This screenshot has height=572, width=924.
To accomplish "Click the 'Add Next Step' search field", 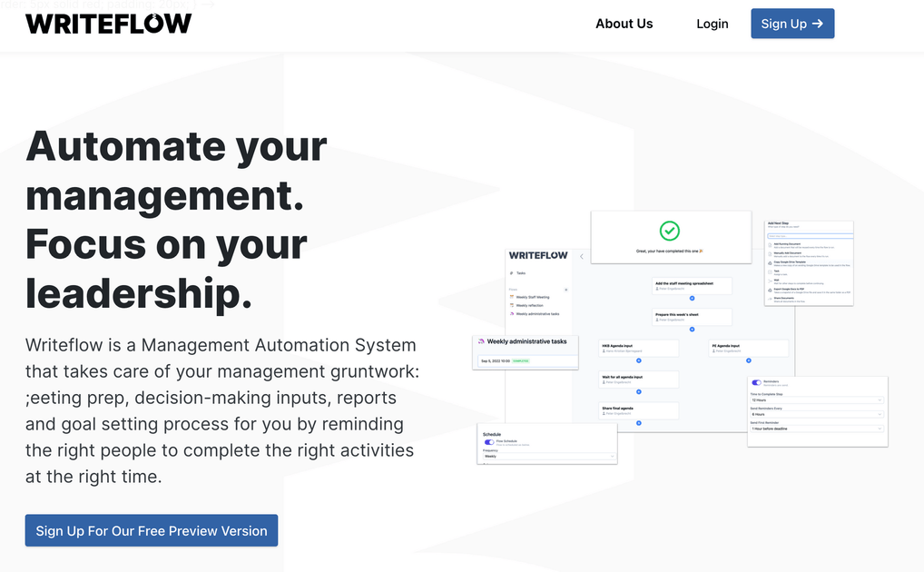I will (810, 236).
